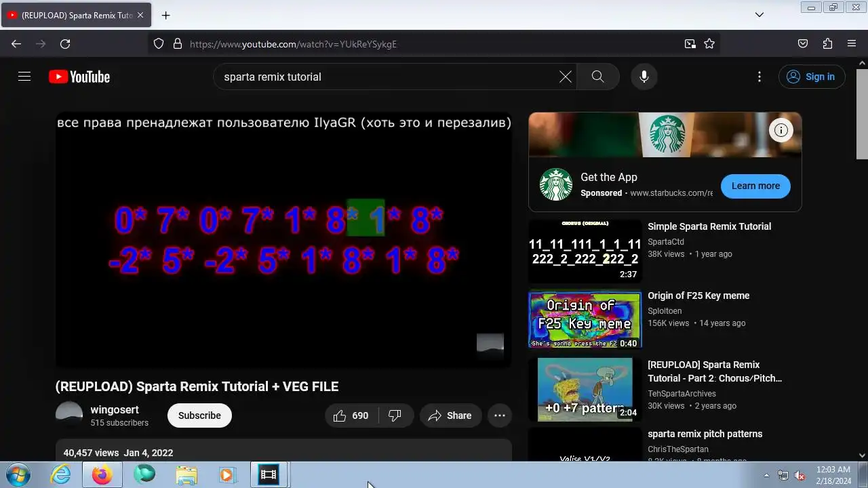Open REUPLOAD Sparta Remix Tutorial Part 2
The width and height of the screenshot is (868, 488).
(715, 371)
